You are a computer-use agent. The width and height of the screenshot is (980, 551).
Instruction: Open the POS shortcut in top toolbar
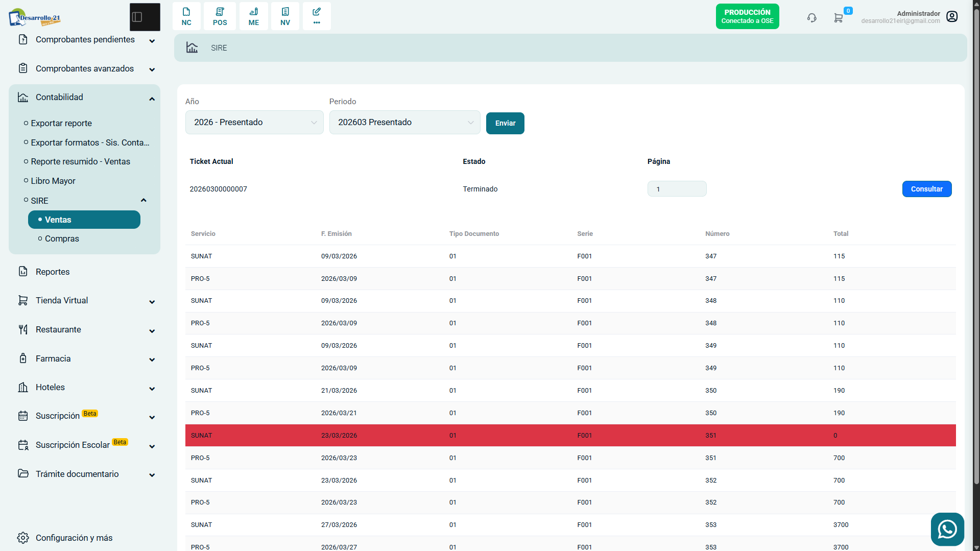click(220, 16)
